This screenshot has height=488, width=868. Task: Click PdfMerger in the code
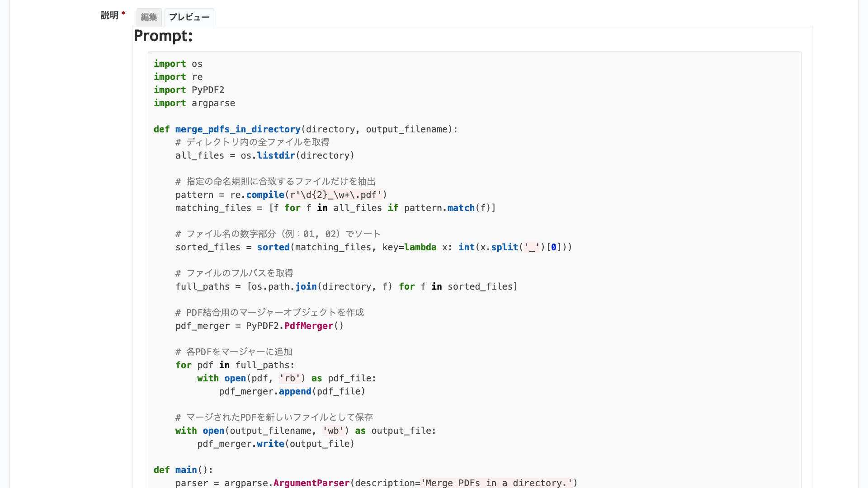(308, 326)
